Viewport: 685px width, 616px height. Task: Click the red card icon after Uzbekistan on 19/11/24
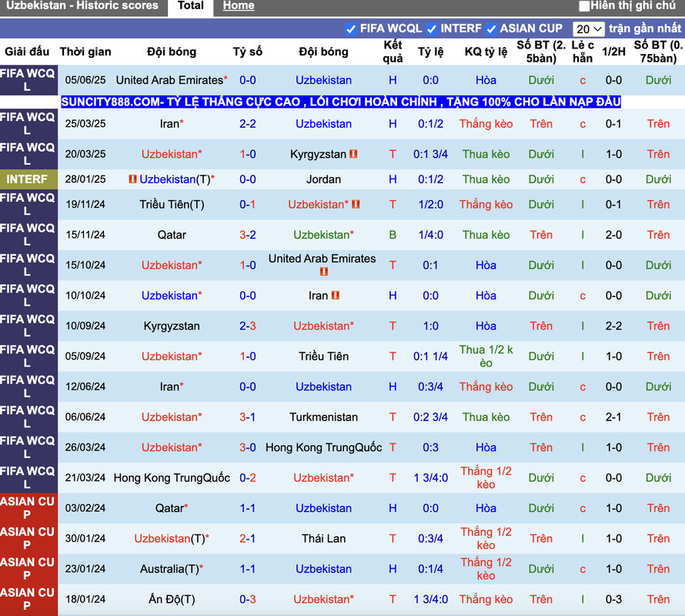click(356, 204)
